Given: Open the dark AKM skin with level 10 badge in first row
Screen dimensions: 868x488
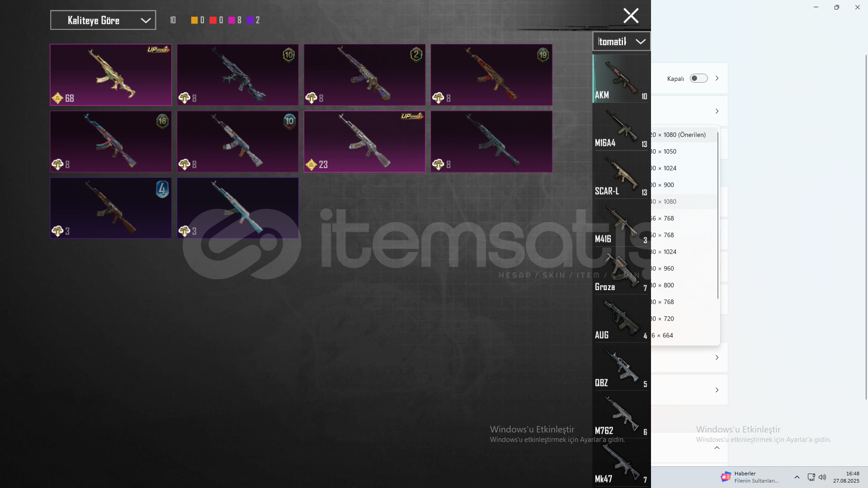Looking at the screenshot, I should tap(238, 75).
